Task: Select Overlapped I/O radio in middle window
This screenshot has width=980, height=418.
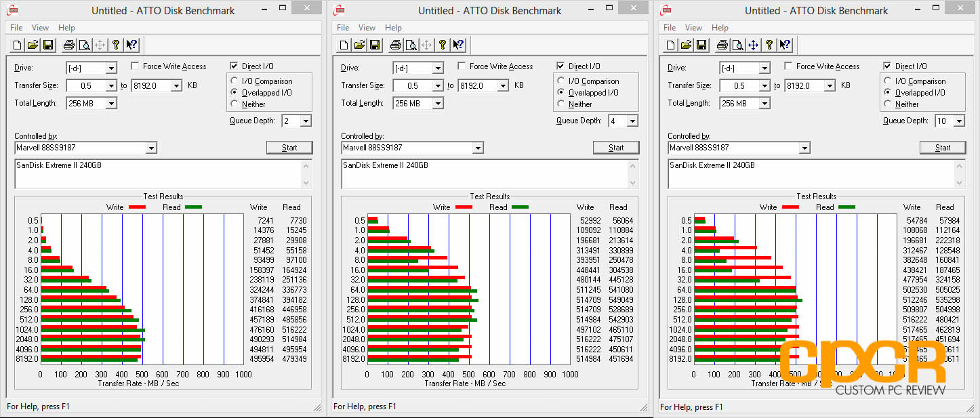Action: click(x=562, y=93)
